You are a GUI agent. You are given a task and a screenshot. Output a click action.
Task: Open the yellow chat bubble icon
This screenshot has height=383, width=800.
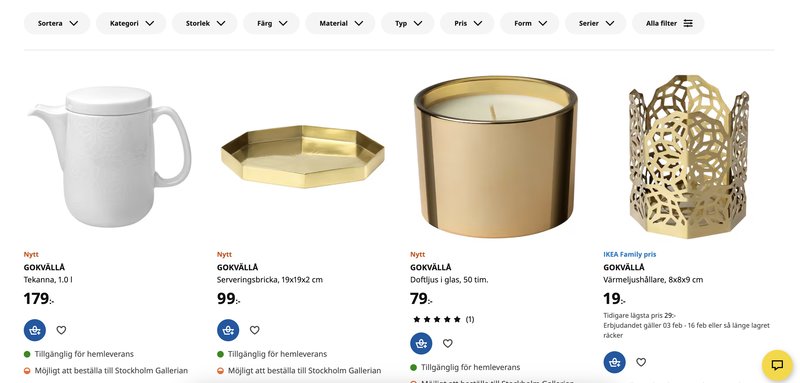coord(777,365)
